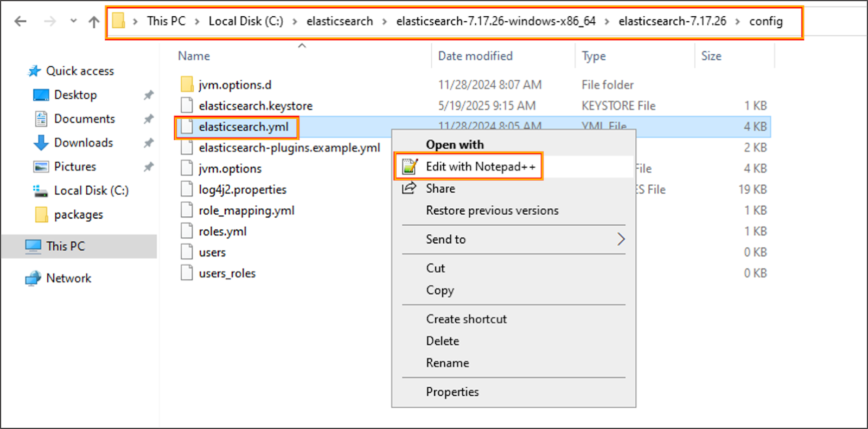Sort files by Date modified column
The height and width of the screenshot is (429, 868).
pos(475,56)
